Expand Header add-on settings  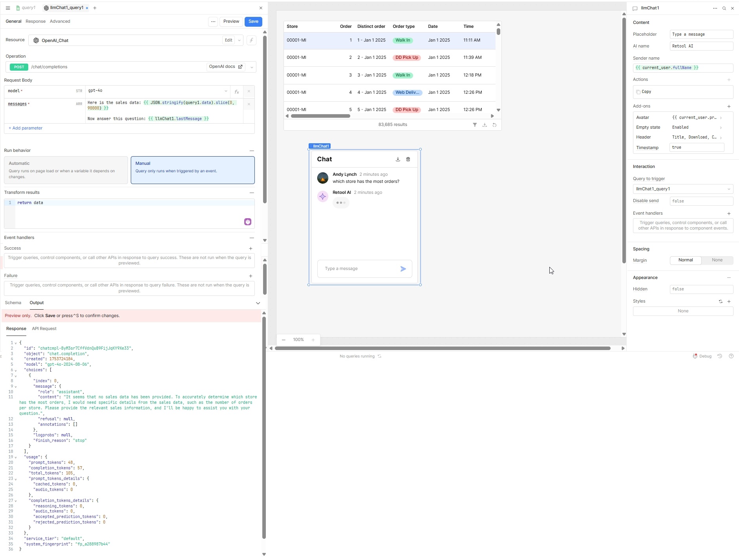click(x=721, y=137)
